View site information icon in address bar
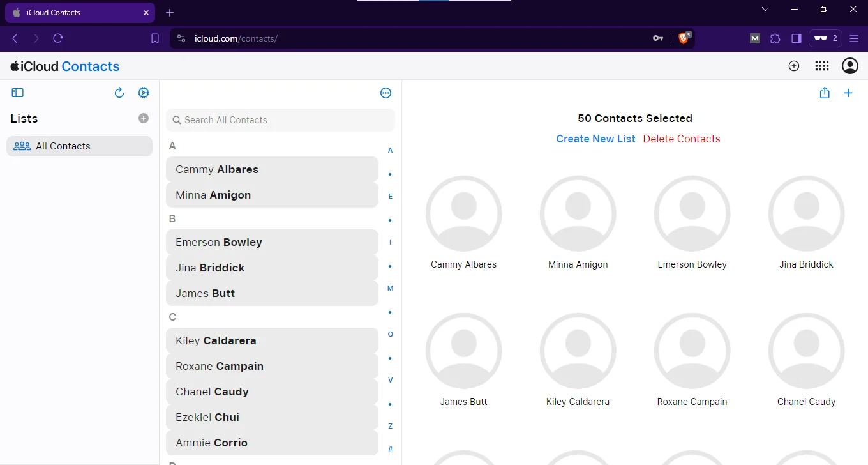868x465 pixels. pos(181,38)
